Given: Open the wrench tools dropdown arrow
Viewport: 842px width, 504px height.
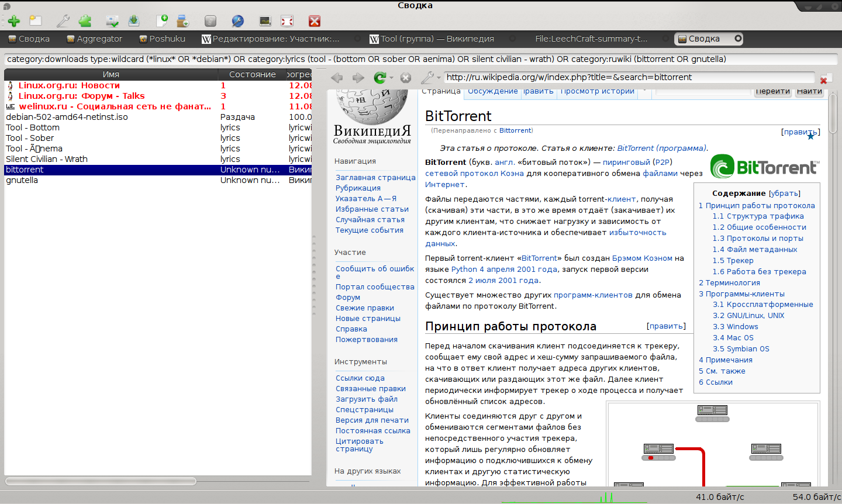Looking at the screenshot, I should point(439,78).
